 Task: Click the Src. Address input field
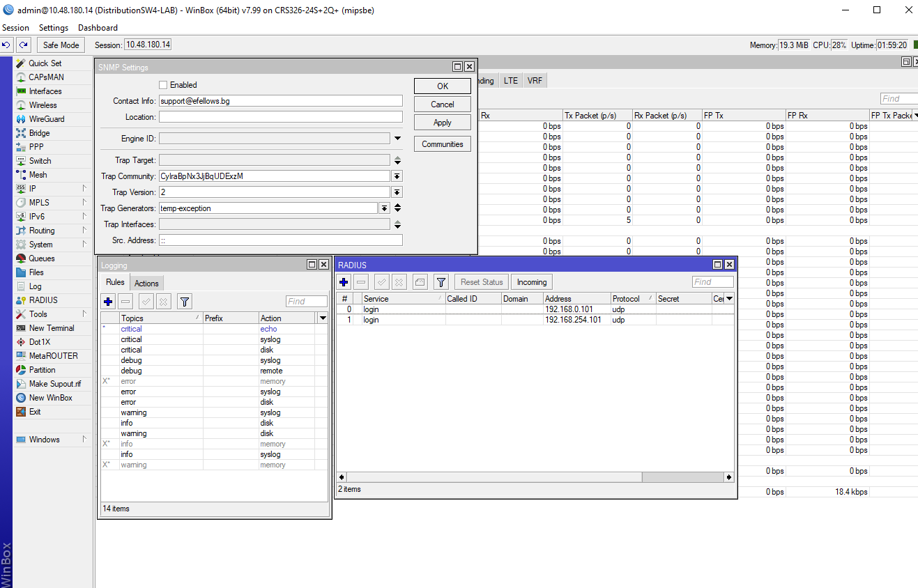[x=281, y=240]
